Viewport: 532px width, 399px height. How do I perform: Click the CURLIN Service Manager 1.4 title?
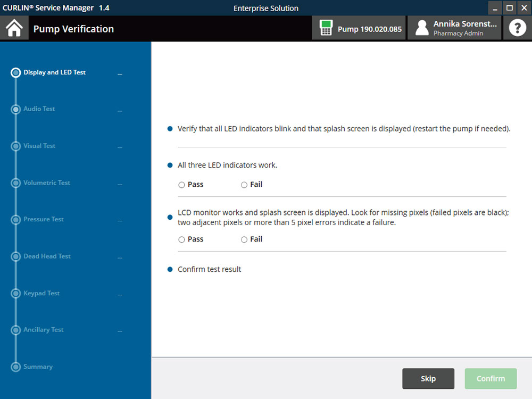(x=56, y=8)
